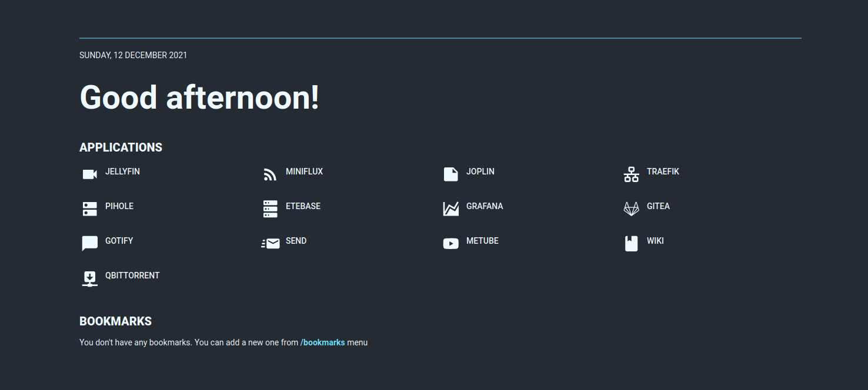Viewport: 868px width, 390px height.
Task: Open the TRAEFIK dashboard label
Action: 663,172
